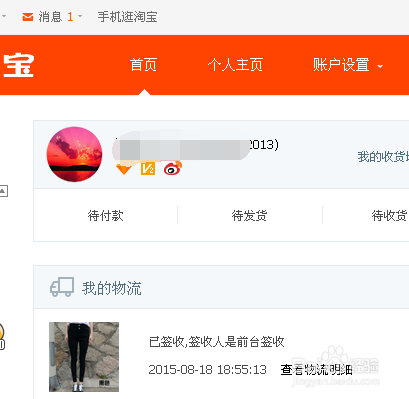
Task: Switch to the 个人主页 tab
Action: pyautogui.click(x=235, y=65)
